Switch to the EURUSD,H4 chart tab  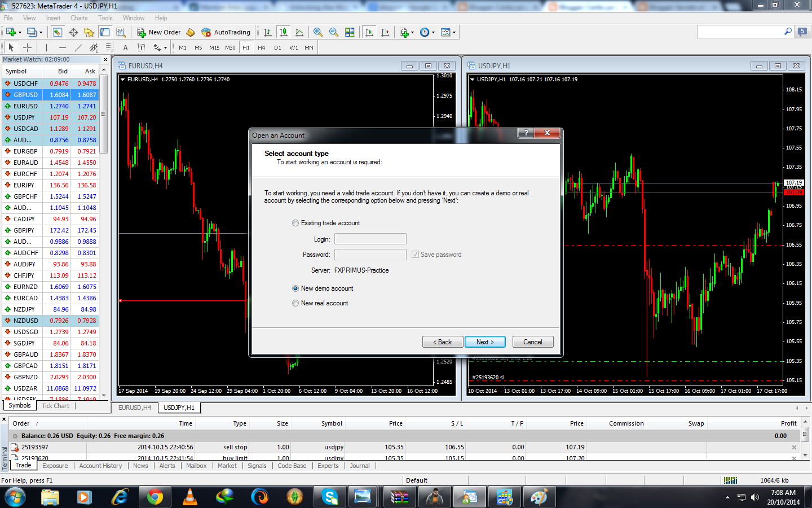tap(135, 408)
